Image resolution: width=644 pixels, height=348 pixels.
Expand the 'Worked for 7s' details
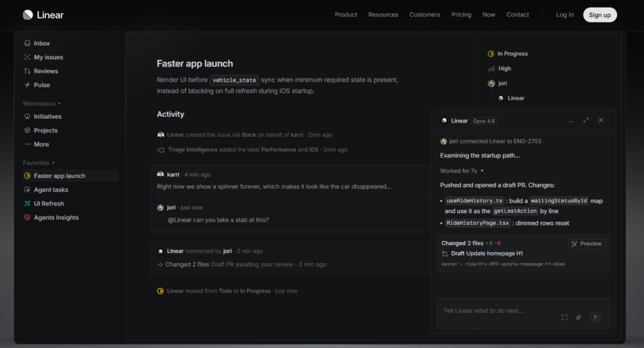click(462, 171)
